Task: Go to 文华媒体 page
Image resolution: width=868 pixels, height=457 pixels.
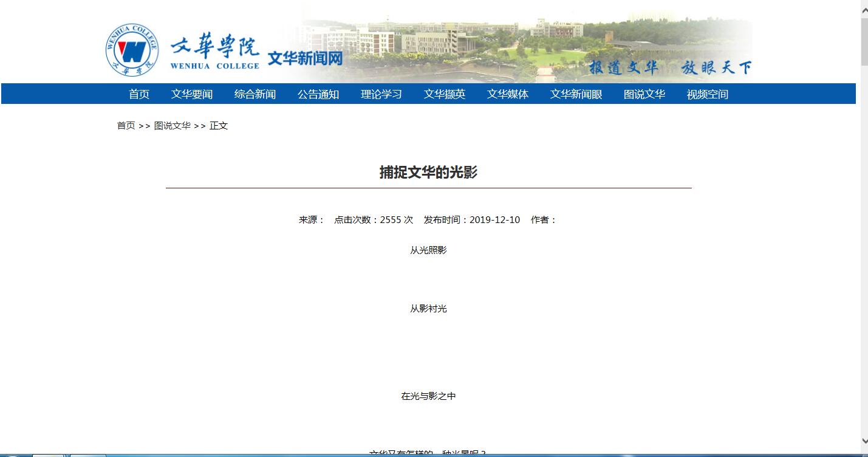Action: point(508,94)
